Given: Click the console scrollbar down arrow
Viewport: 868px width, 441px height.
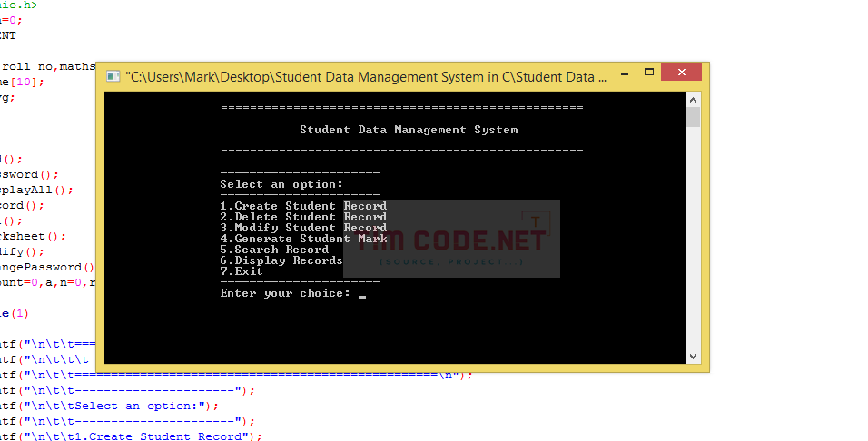Looking at the screenshot, I should pos(693,357).
